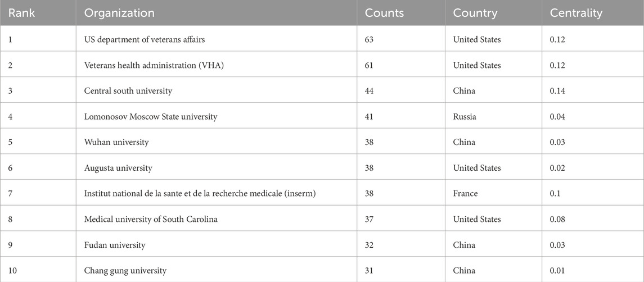Select the centrality value 0.14

click(558, 91)
